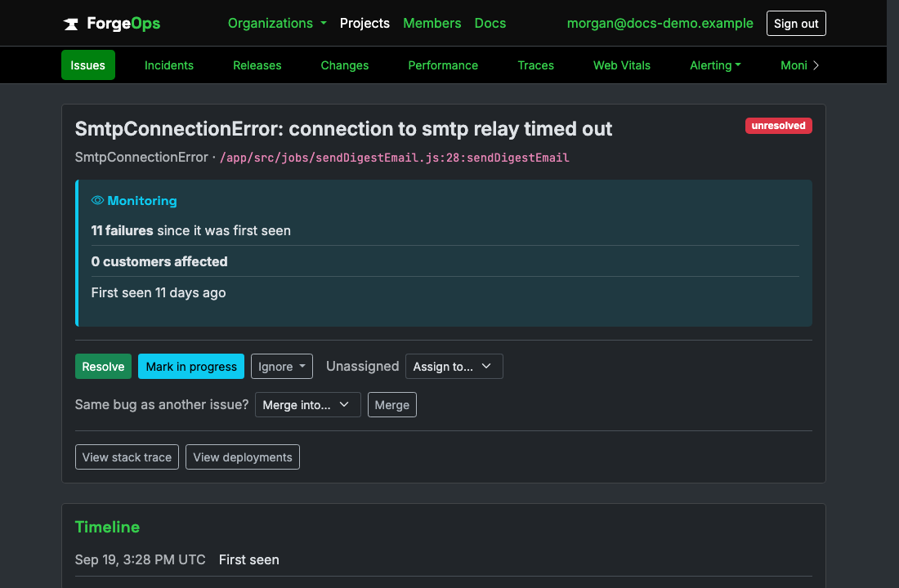This screenshot has width=899, height=588.
Task: Click the Sign out button
Action: (x=796, y=24)
